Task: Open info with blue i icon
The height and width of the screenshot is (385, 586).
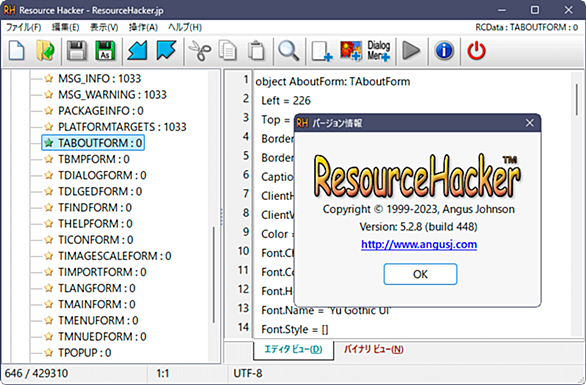Action: coord(444,50)
